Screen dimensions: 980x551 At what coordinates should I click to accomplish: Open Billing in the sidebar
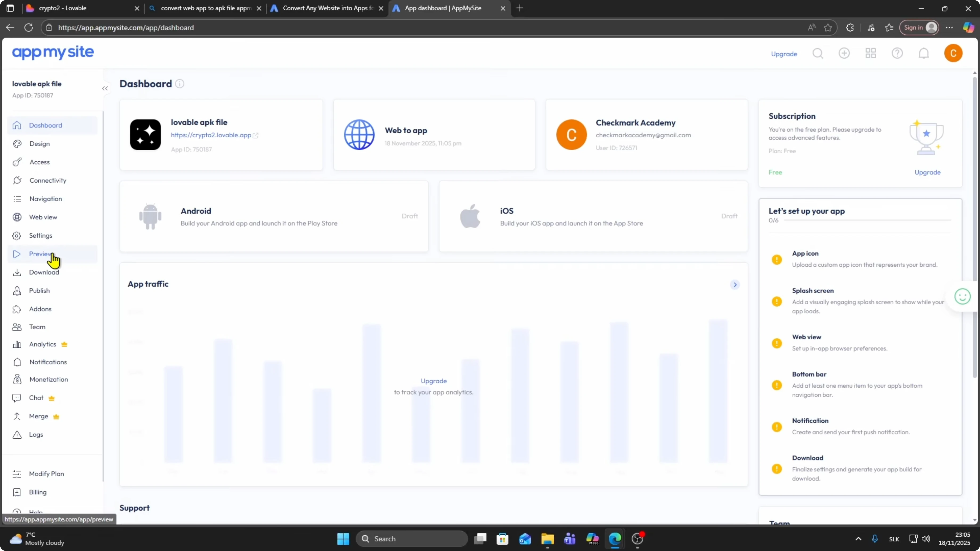click(52, 492)
